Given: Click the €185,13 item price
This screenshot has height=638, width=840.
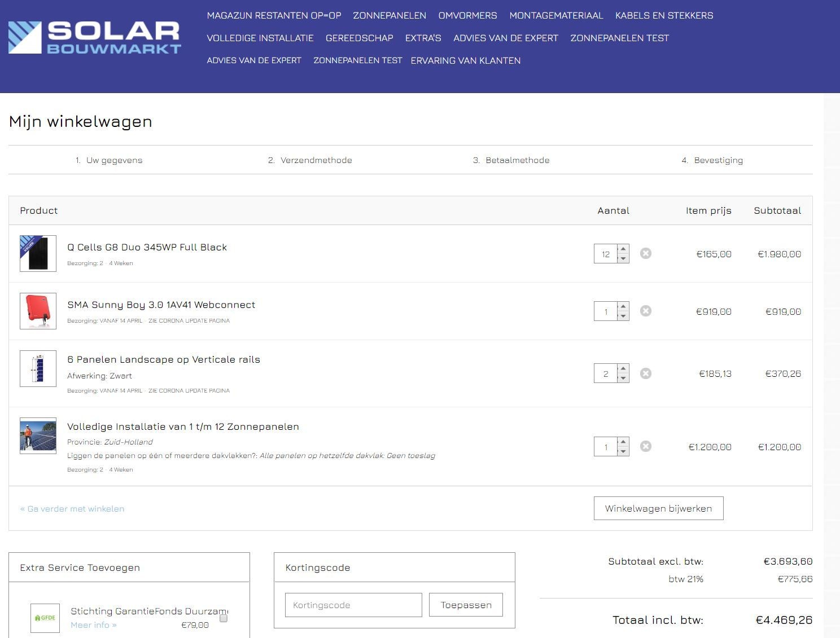Looking at the screenshot, I should [x=715, y=373].
